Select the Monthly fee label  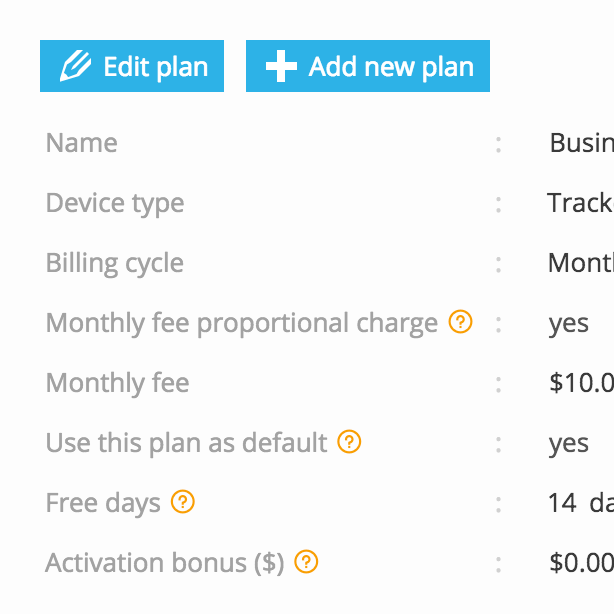(118, 383)
